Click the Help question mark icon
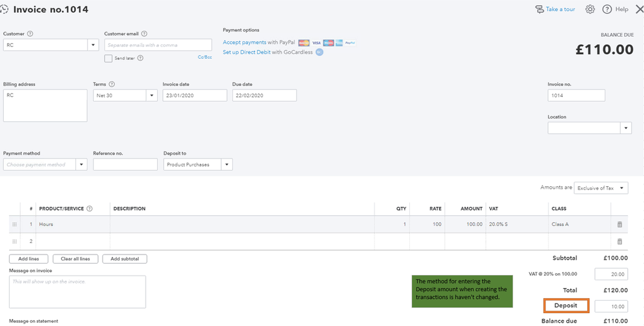This screenshot has height=326, width=644. click(x=607, y=10)
